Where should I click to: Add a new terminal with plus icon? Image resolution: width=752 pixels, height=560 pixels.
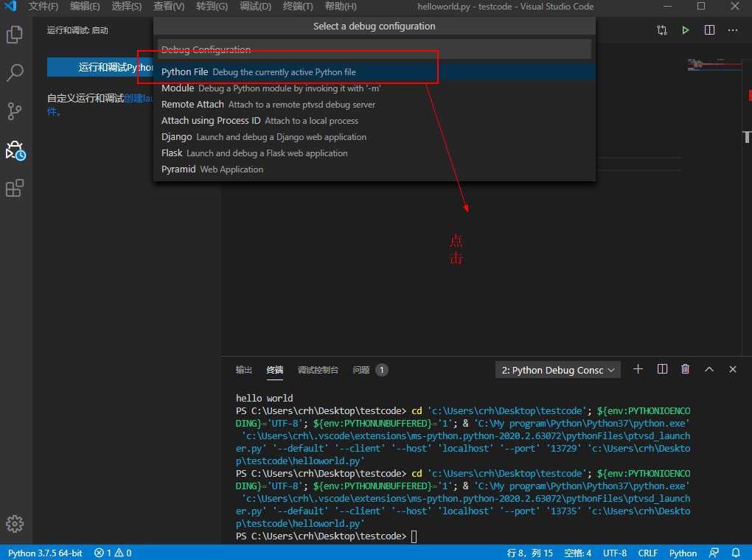click(638, 369)
